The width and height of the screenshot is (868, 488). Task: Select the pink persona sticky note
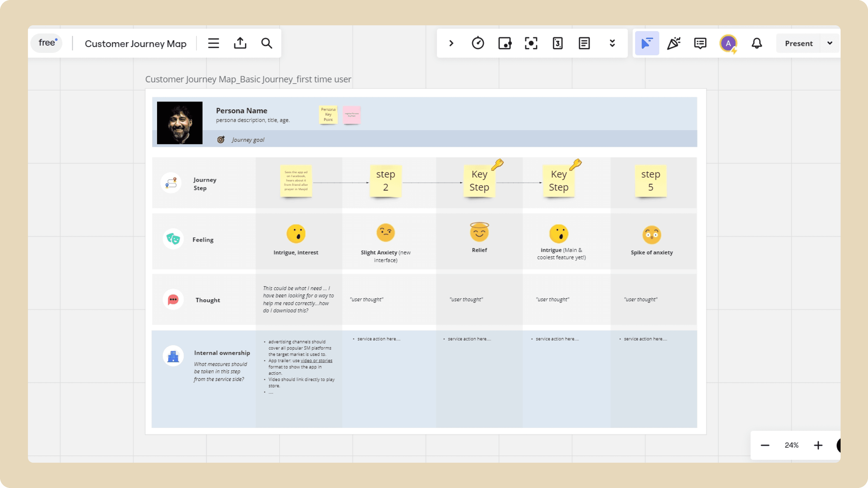(x=352, y=115)
